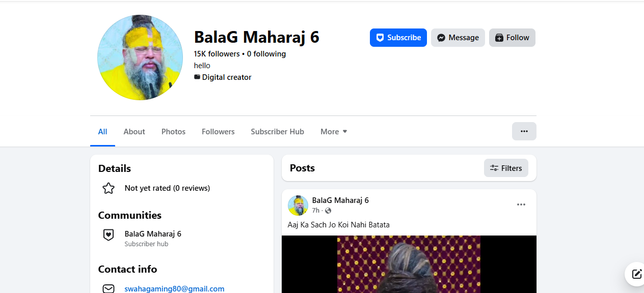
Task: Click the Subscribe button
Action: click(x=398, y=38)
